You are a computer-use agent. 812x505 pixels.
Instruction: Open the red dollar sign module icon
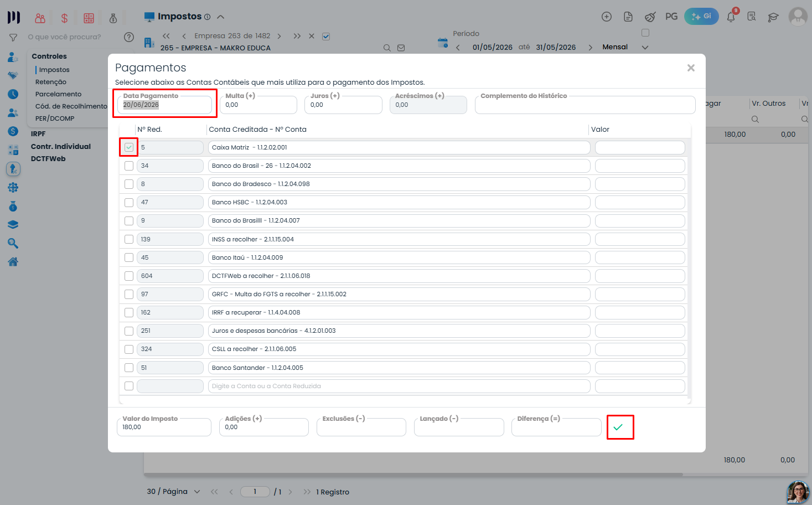point(64,18)
